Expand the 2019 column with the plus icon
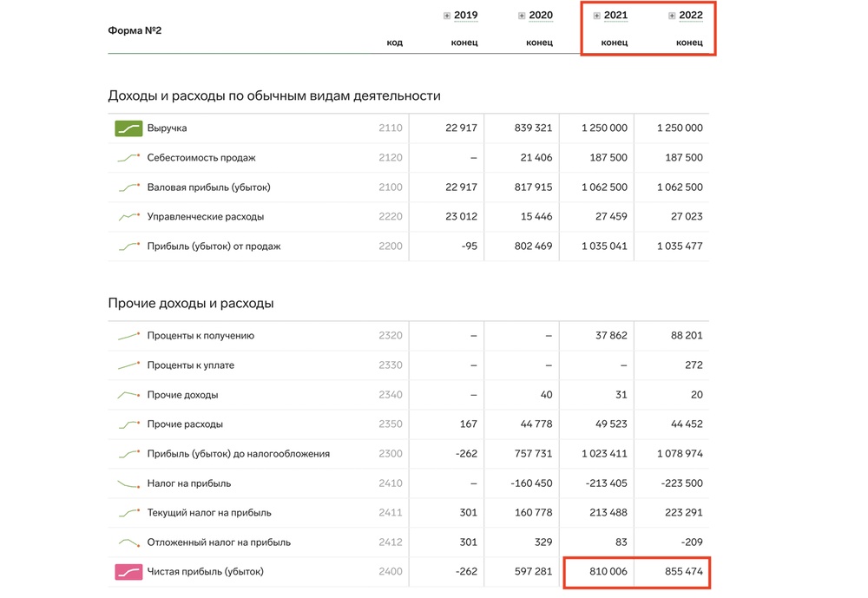Viewport: 868px width, 598px height. tap(447, 16)
